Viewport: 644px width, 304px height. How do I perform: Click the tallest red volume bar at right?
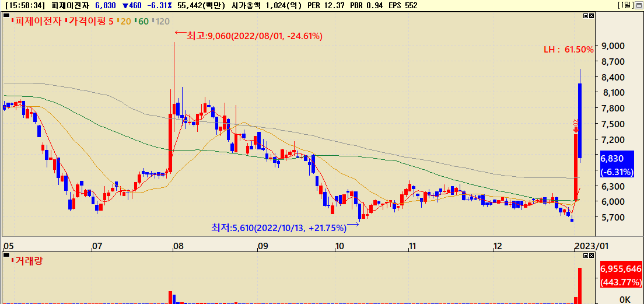[x=580, y=285]
